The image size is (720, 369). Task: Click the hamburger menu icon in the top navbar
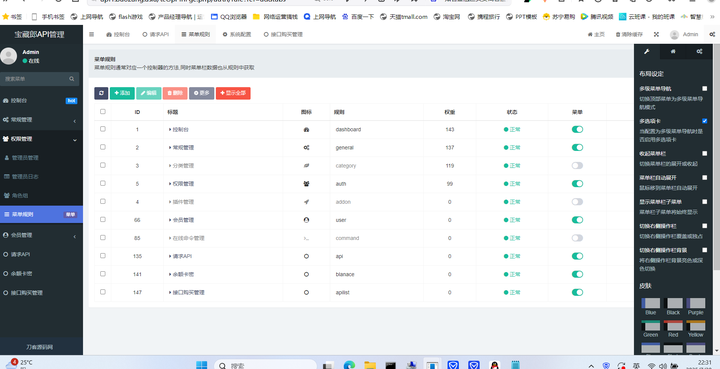click(x=91, y=34)
